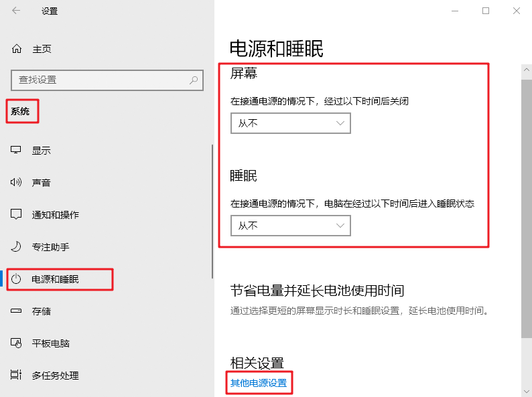Click the message icon for 通知和操作

pyautogui.click(x=16, y=214)
